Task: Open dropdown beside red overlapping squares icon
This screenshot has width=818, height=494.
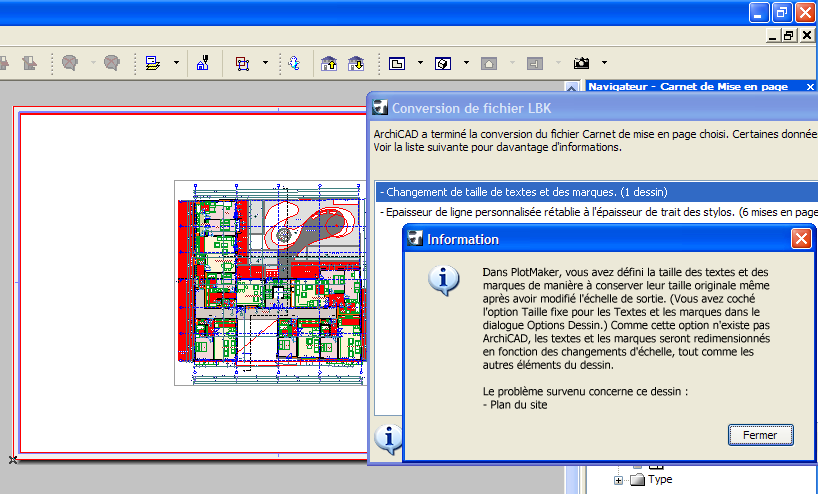Action: (265, 63)
